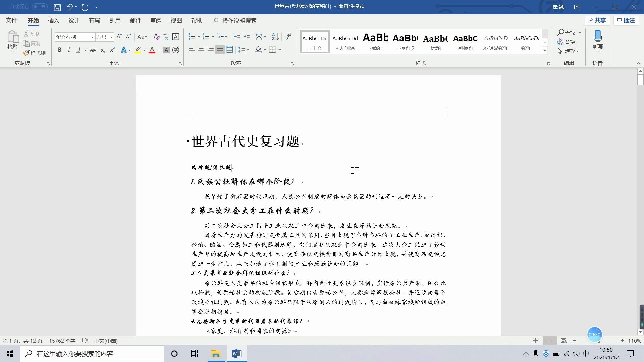Open the 文件 tab
644x362 pixels.
[11, 21]
